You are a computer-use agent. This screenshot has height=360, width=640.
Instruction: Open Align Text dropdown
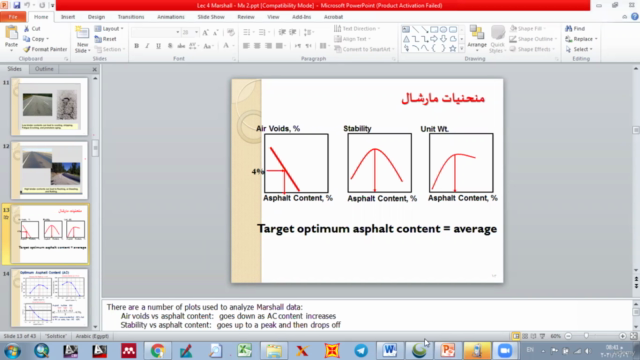tap(353, 39)
